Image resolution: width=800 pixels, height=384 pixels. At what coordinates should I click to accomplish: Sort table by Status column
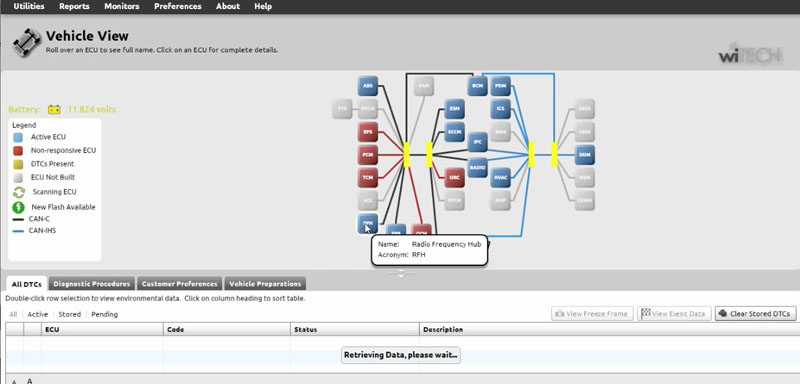[355, 329]
